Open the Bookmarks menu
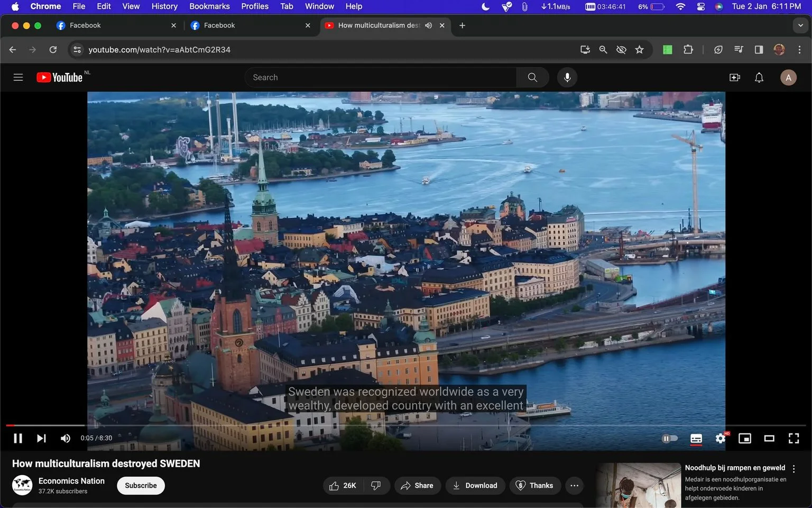The height and width of the screenshot is (508, 812). pyautogui.click(x=209, y=6)
